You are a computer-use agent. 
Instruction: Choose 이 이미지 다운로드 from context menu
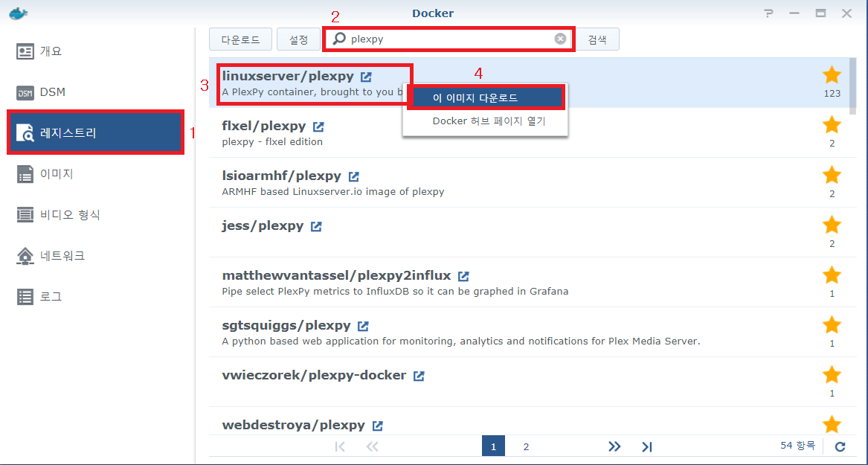pos(486,98)
